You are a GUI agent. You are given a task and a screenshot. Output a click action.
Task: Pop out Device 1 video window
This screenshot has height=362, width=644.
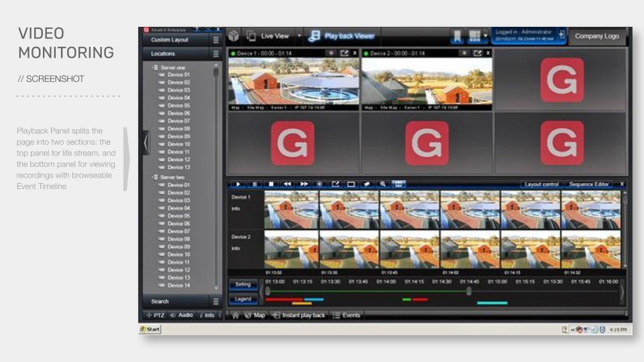coord(343,53)
